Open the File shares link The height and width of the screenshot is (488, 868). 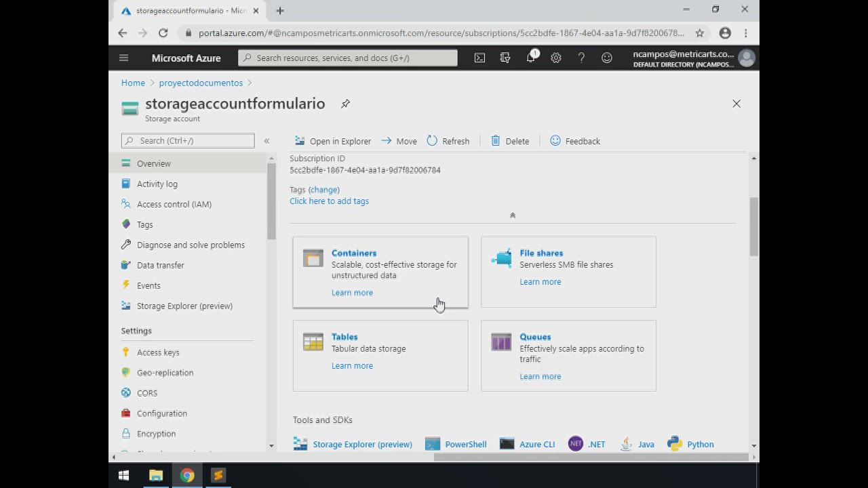[541, 253]
